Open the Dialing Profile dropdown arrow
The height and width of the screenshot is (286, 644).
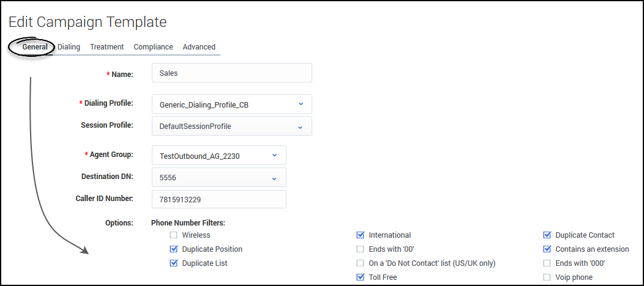point(301,104)
